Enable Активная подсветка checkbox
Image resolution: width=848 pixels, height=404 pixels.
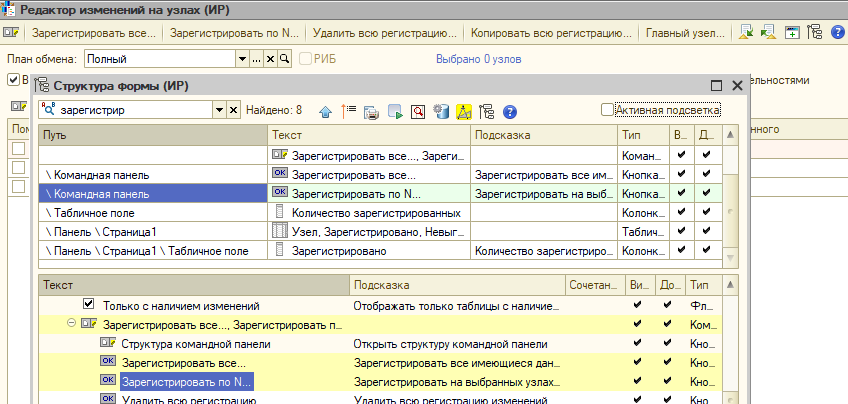point(607,109)
